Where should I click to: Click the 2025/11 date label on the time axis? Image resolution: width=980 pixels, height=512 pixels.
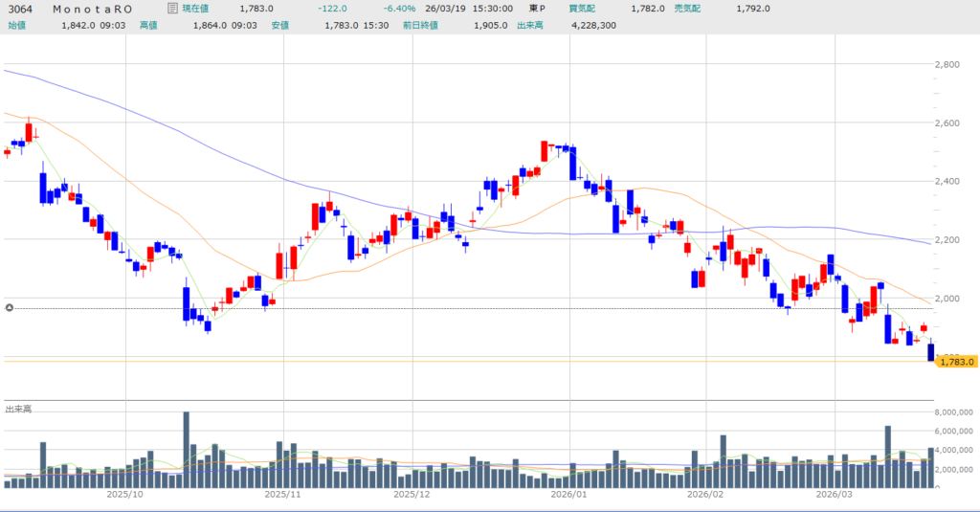tap(282, 495)
